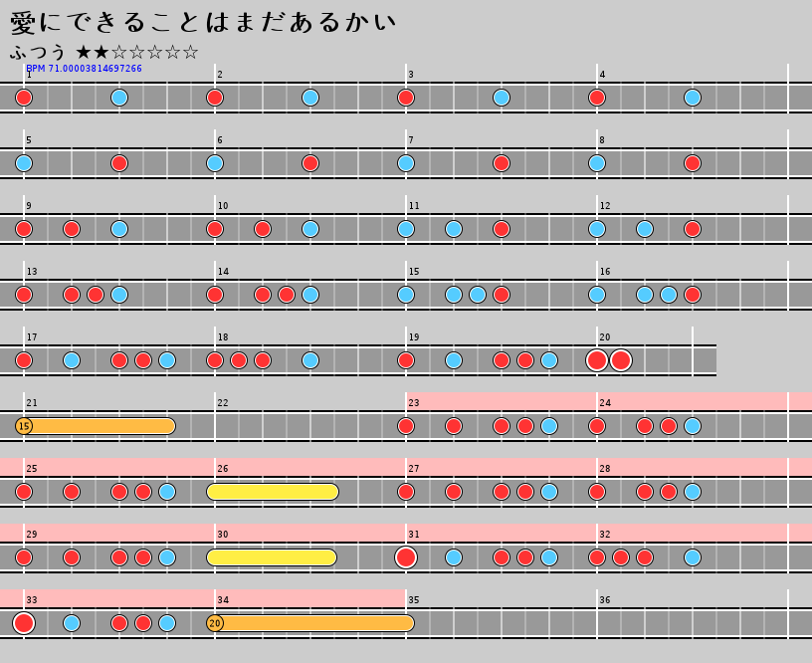Click the first red note in measure 1
The height and width of the screenshot is (663, 812).
(x=24, y=98)
